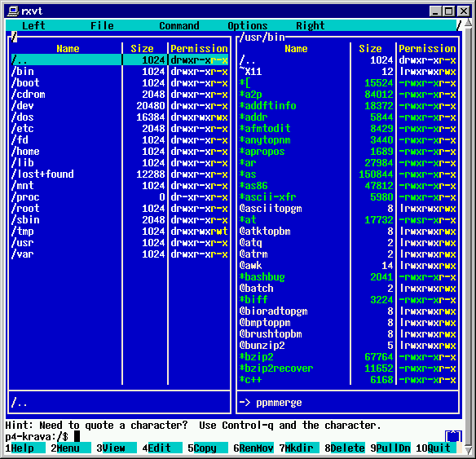Click the rxvt terminal icon in title bar
This screenshot has height=459, width=476.
pos(13,11)
